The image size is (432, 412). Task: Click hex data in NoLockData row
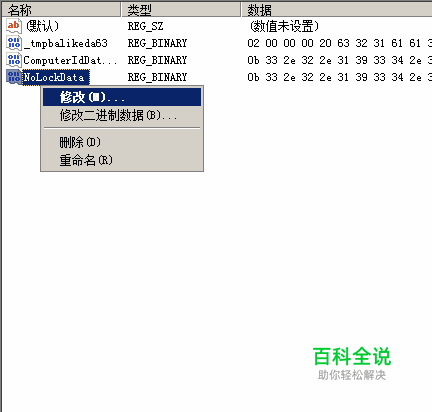340,77
